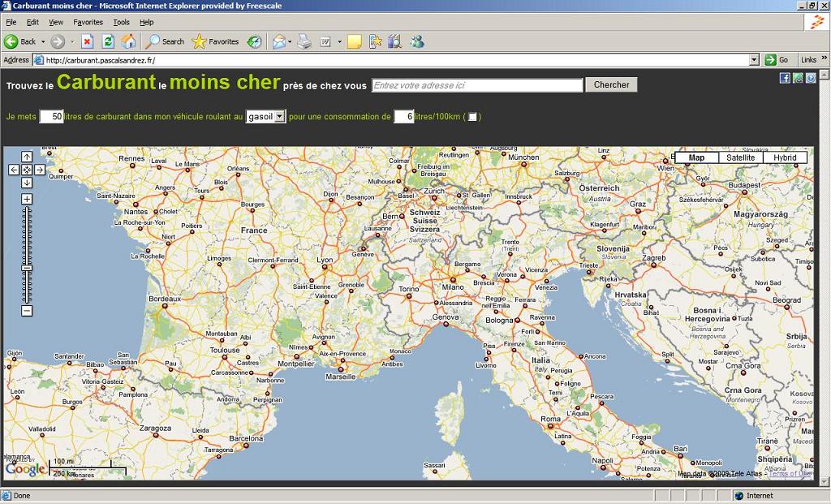Click the Marseille city marker on map
The image size is (831, 504).
341,368
